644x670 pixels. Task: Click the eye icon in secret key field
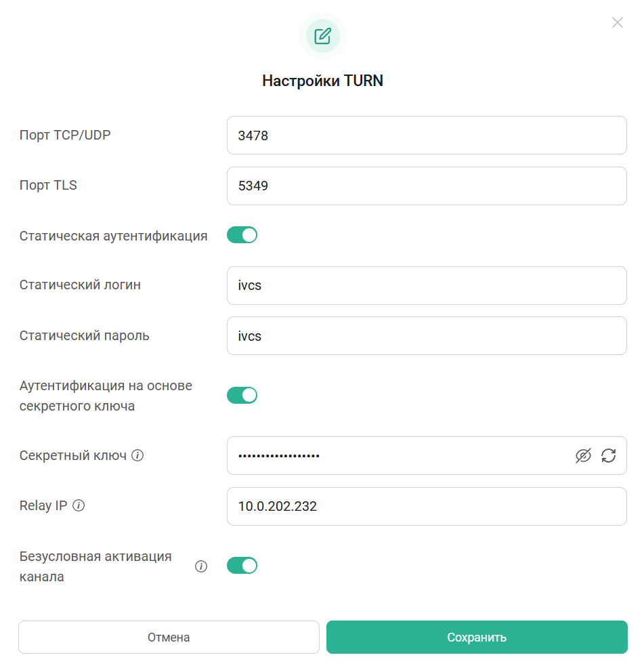click(583, 455)
